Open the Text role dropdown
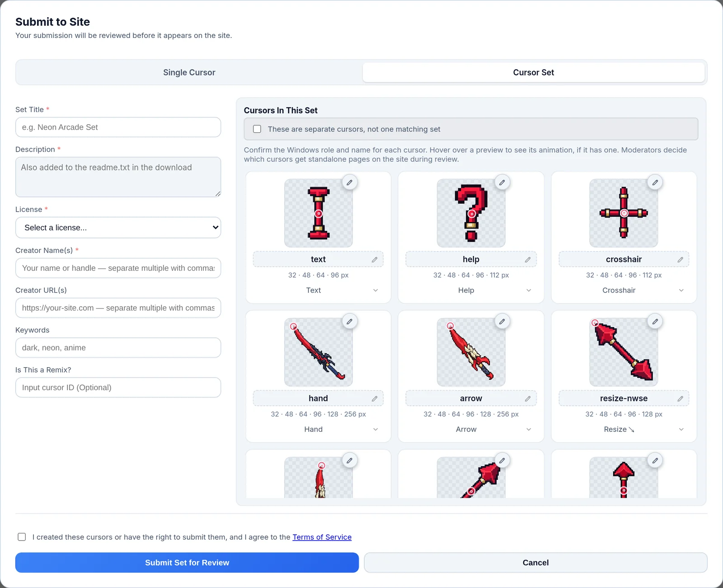The image size is (723, 588). [x=319, y=290]
